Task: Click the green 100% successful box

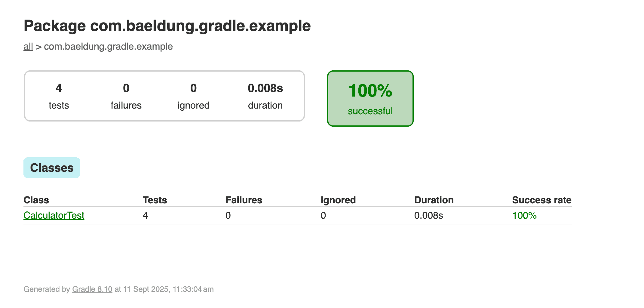Action: pyautogui.click(x=370, y=99)
